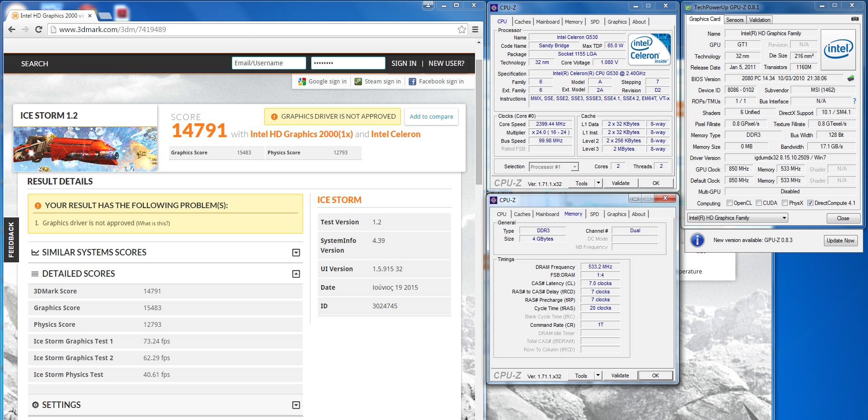Open the Validation tab in GPU-Z
This screenshot has height=420, width=868.
pyautogui.click(x=760, y=20)
